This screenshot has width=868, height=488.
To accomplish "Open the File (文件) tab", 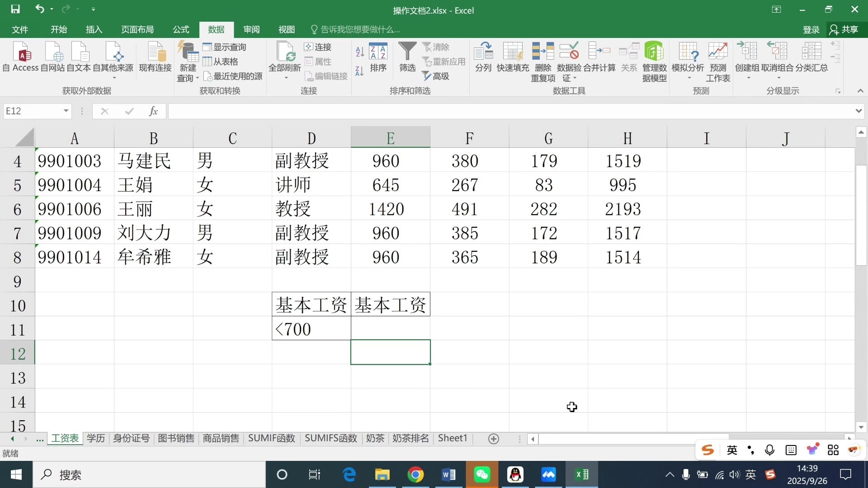I will pyautogui.click(x=20, y=29).
